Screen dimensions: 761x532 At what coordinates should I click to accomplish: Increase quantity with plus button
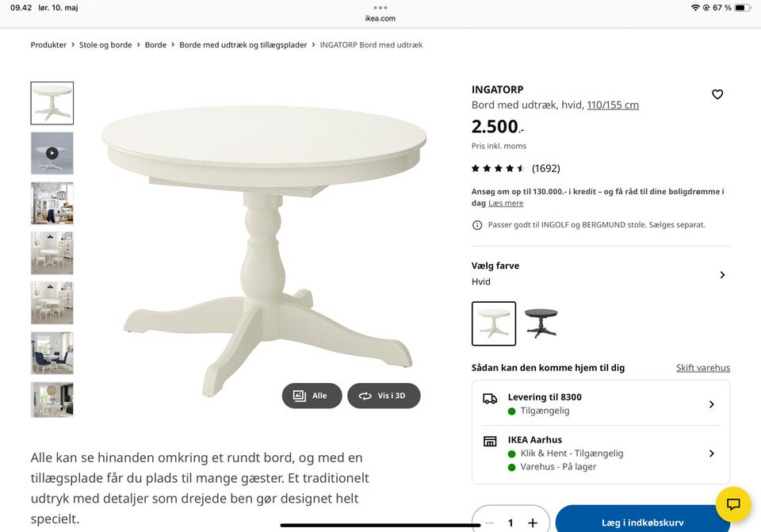pos(533,522)
